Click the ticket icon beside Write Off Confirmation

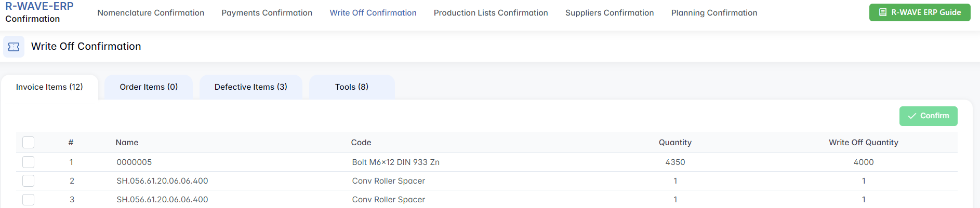pos(14,47)
